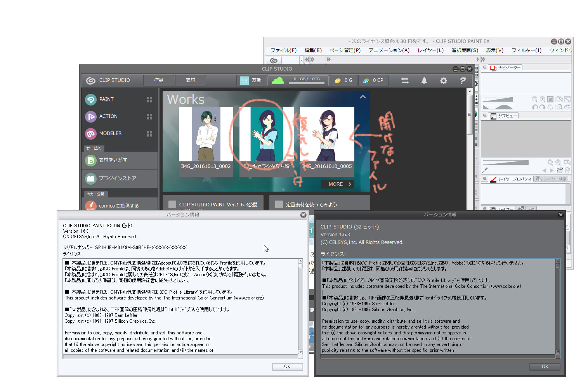Click the green cloud storage icon
This screenshot has height=391, width=588.
278,80
